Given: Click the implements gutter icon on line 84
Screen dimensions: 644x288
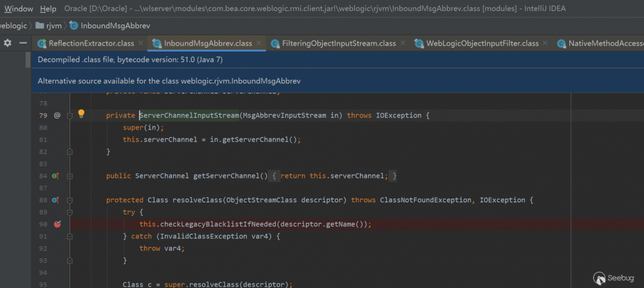Looking at the screenshot, I should [x=55, y=177].
